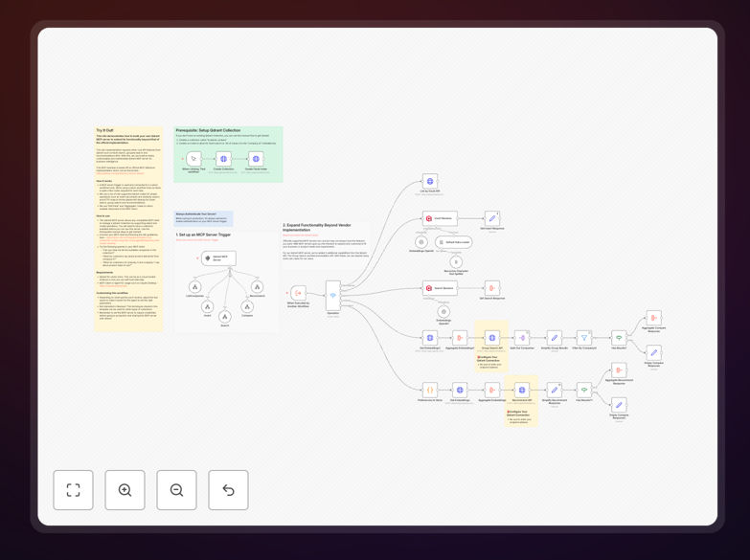
Task: Open the Set Insert Response node
Action: [492, 218]
